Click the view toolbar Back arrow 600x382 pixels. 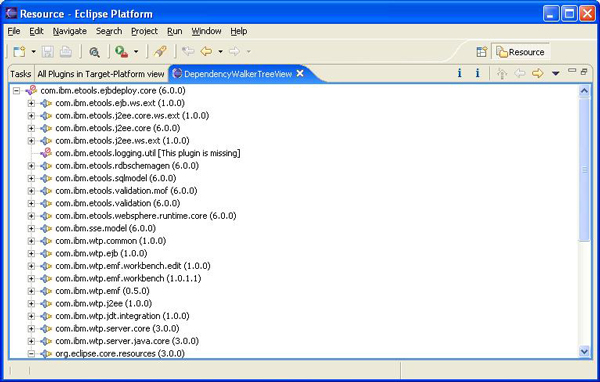[520, 73]
